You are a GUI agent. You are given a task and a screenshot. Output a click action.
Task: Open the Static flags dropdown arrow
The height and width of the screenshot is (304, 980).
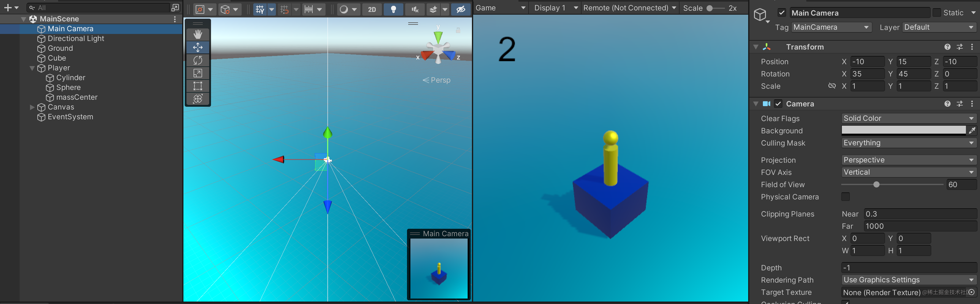[973, 13]
